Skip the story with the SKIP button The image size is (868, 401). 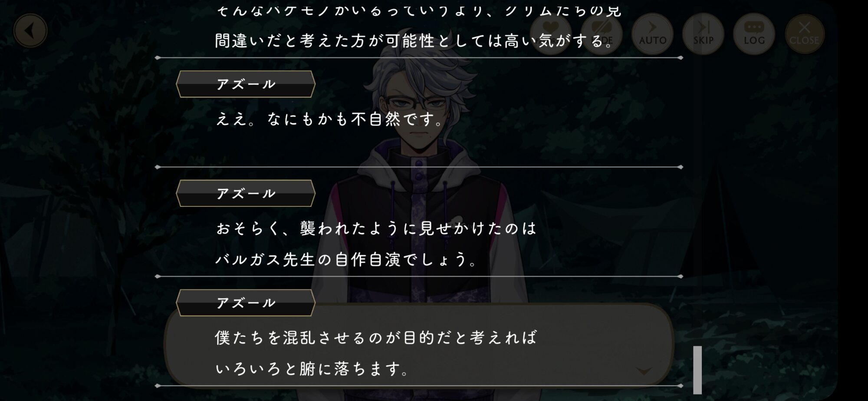(x=703, y=34)
